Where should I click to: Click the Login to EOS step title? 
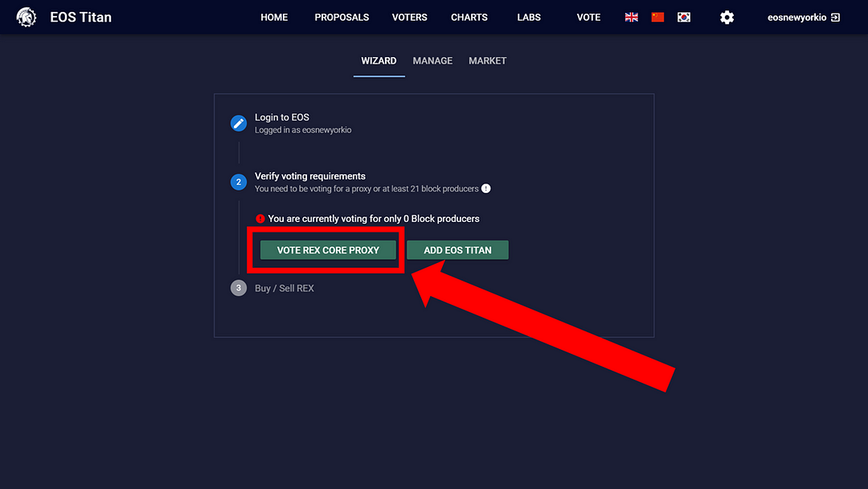282,117
